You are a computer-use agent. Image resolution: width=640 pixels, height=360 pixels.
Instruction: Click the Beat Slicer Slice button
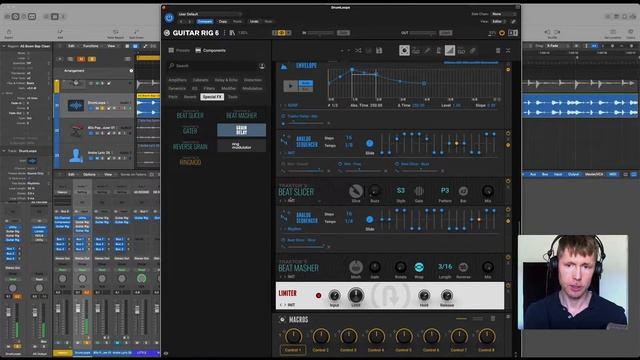tap(356, 191)
